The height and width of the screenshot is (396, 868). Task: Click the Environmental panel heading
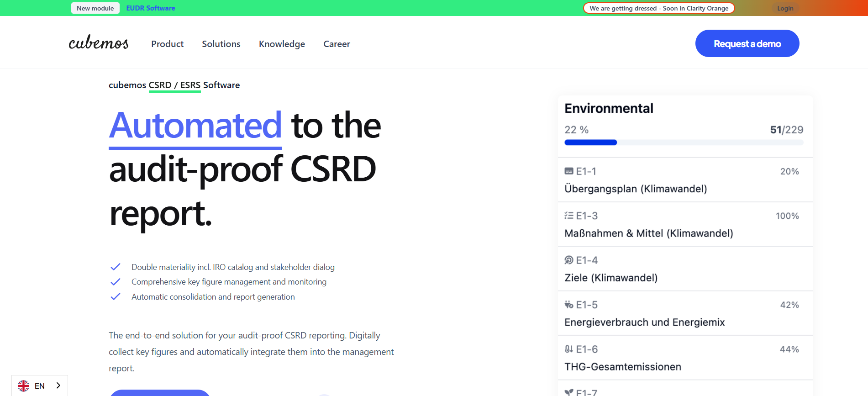[609, 108]
